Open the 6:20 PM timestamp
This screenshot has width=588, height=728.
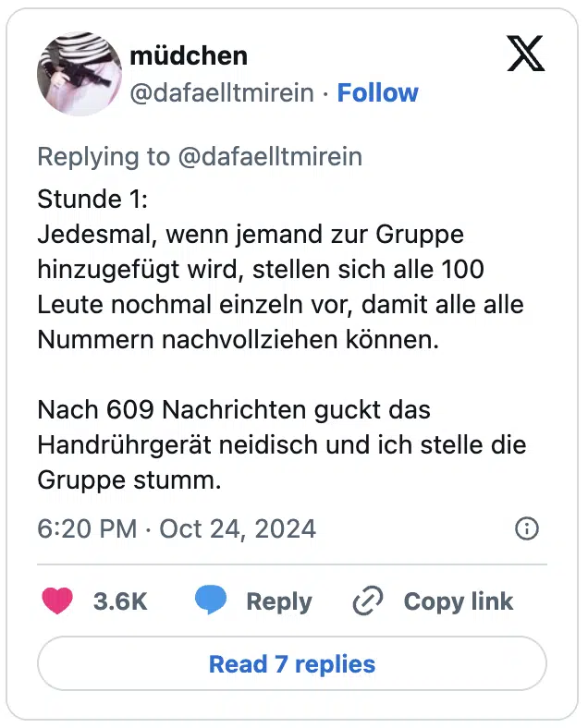click(x=86, y=529)
